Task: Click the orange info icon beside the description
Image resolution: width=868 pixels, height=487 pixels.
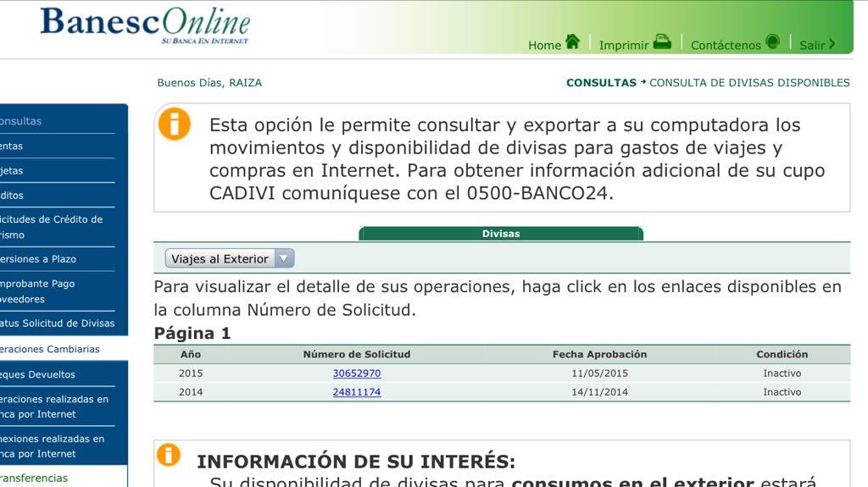Action: click(x=175, y=124)
